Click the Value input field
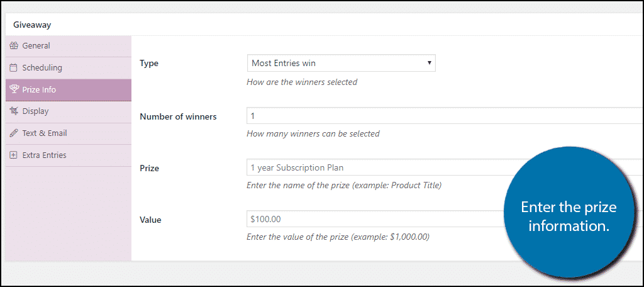Viewport: 644px width, 287px height. pos(377,219)
